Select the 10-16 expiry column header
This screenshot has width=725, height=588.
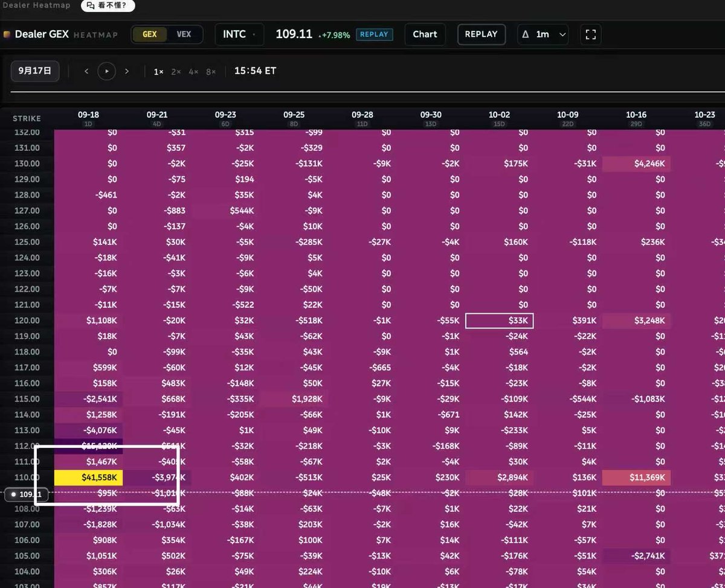click(x=636, y=118)
